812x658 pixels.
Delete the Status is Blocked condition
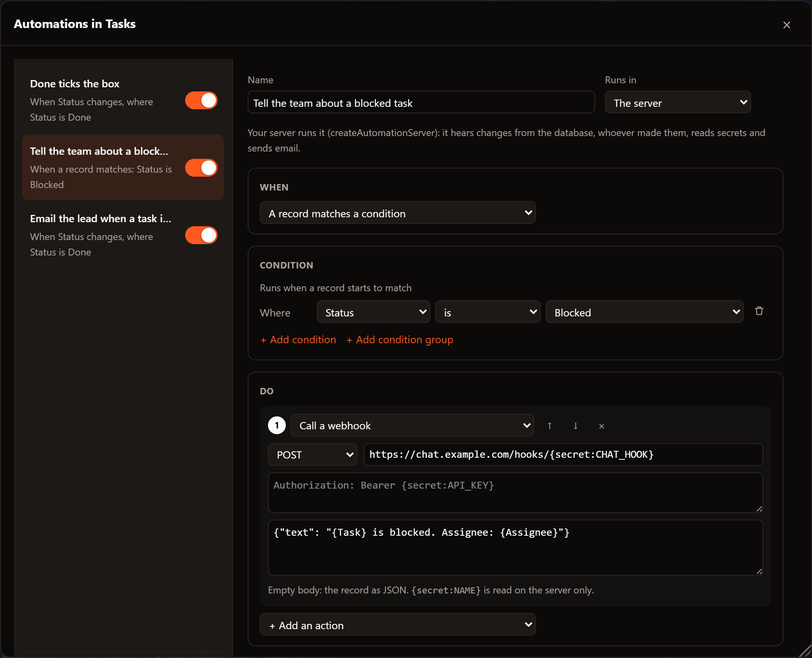coord(759,311)
